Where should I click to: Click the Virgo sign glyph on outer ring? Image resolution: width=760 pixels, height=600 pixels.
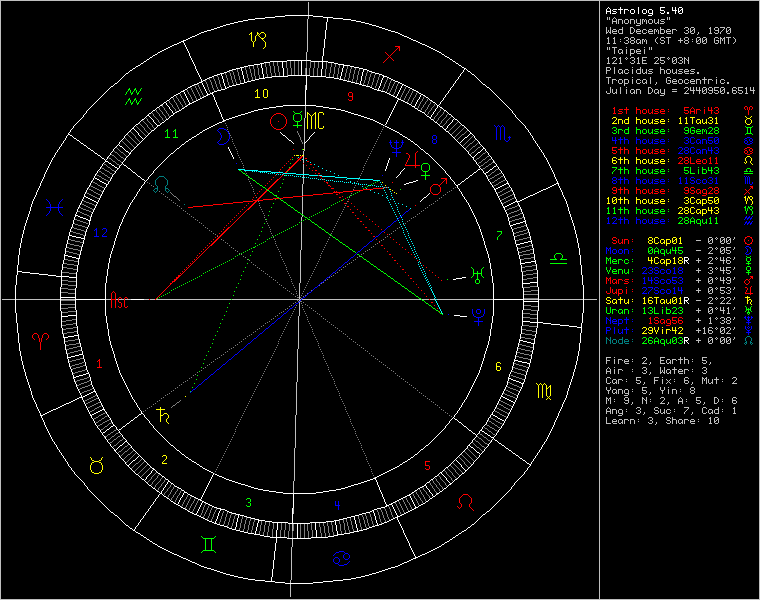(544, 391)
